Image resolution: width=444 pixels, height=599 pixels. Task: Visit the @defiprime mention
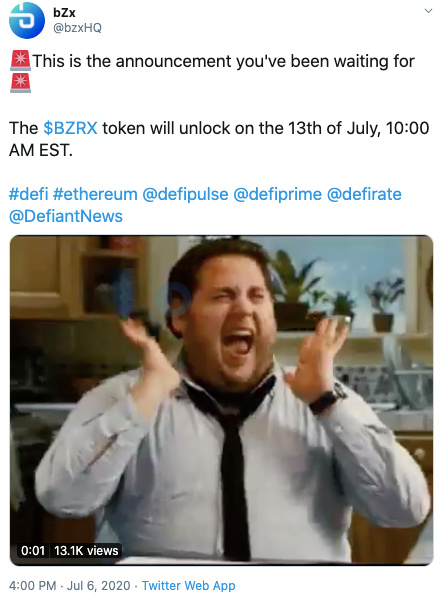pos(277,194)
